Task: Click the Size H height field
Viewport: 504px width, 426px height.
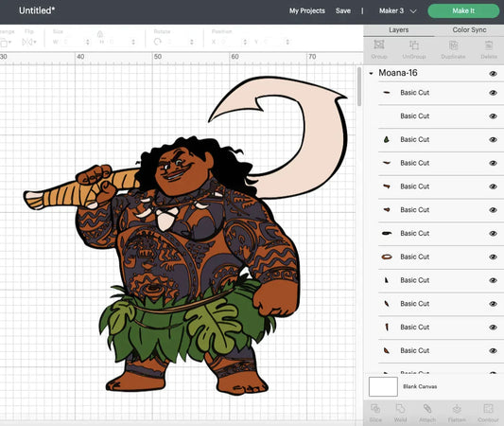Action: tap(120, 43)
